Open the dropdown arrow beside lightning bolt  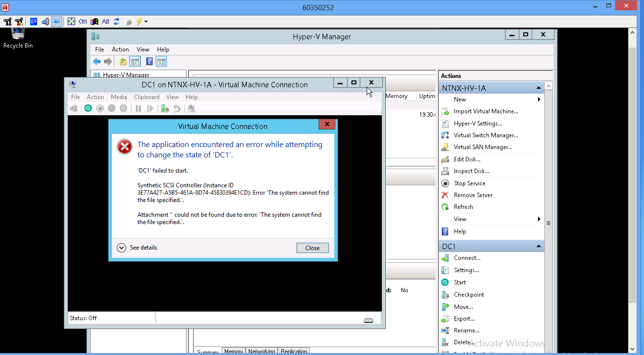click(146, 22)
